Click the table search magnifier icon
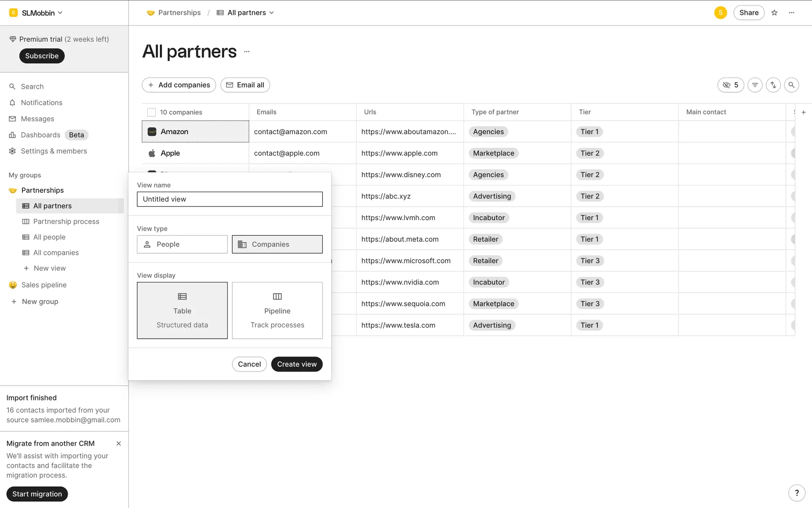This screenshot has height=508, width=812. coord(791,85)
